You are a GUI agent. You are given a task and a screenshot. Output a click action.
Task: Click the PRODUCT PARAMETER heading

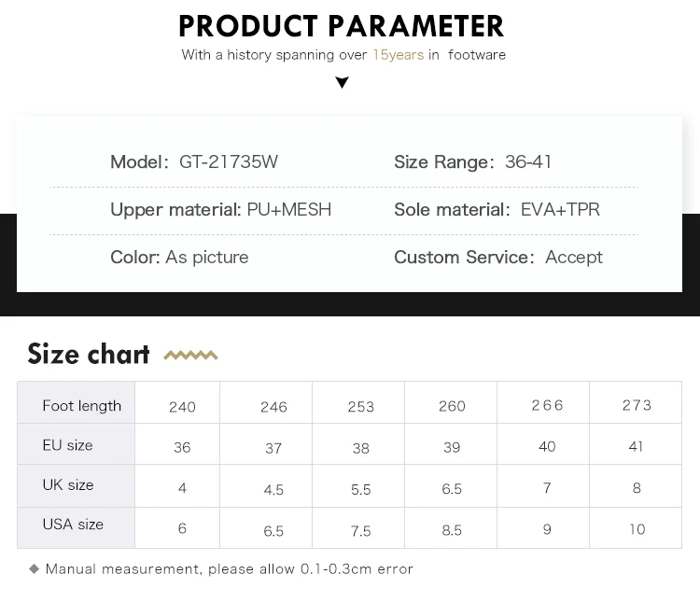click(x=342, y=25)
